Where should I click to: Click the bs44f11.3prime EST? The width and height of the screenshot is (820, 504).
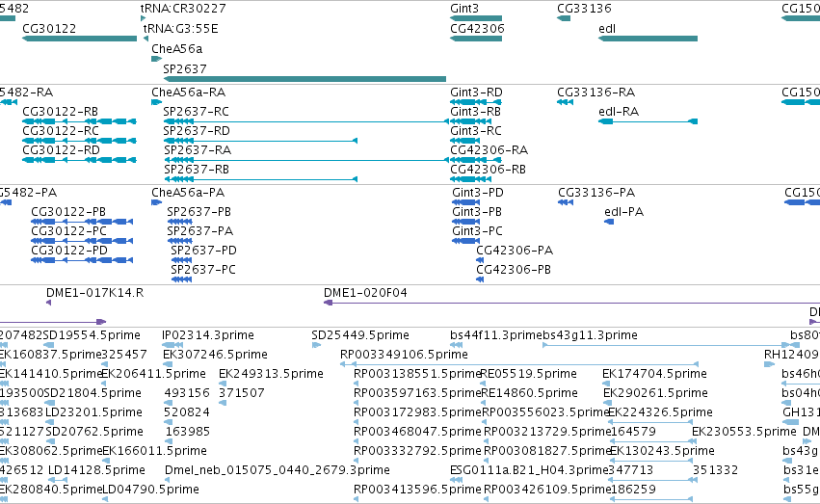456,345
